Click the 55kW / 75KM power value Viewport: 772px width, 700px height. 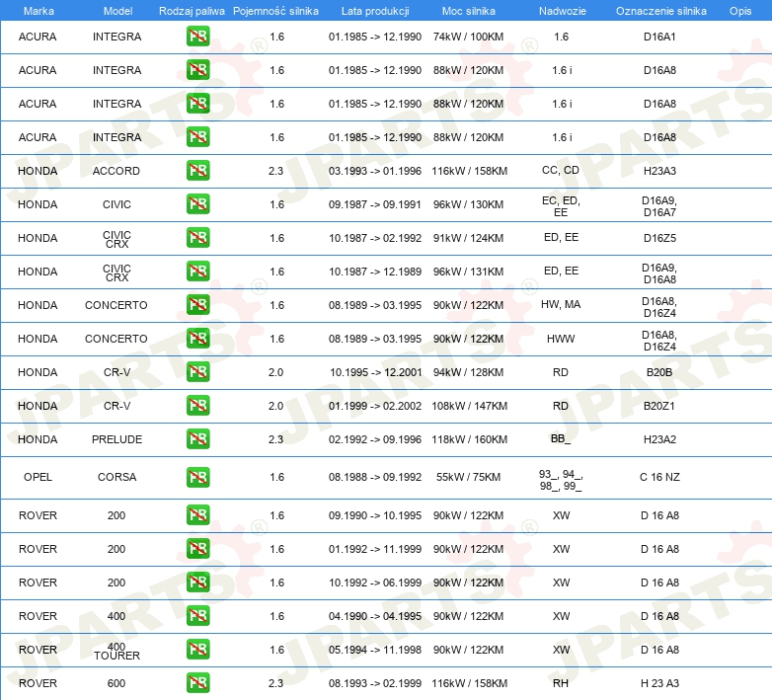[468, 477]
